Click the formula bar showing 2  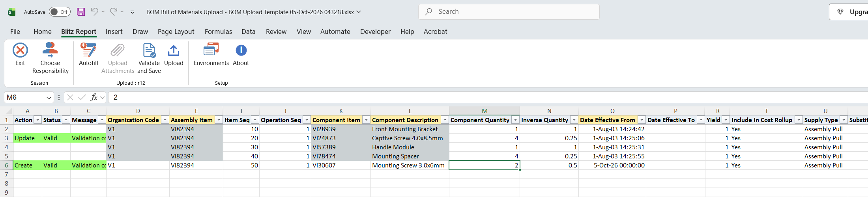point(488,97)
